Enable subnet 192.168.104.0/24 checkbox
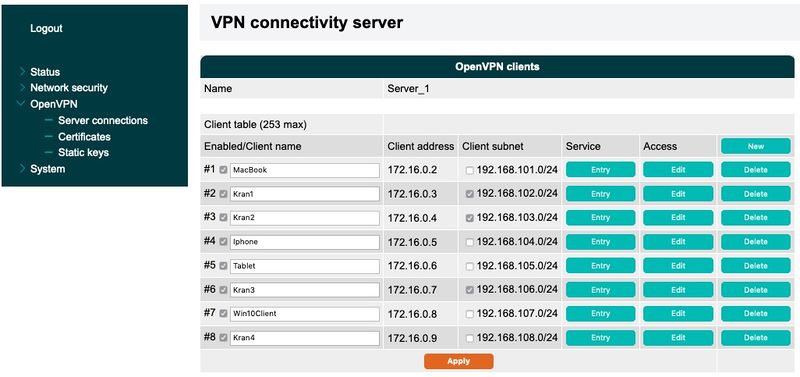Image resolution: width=800 pixels, height=377 pixels. tap(469, 242)
